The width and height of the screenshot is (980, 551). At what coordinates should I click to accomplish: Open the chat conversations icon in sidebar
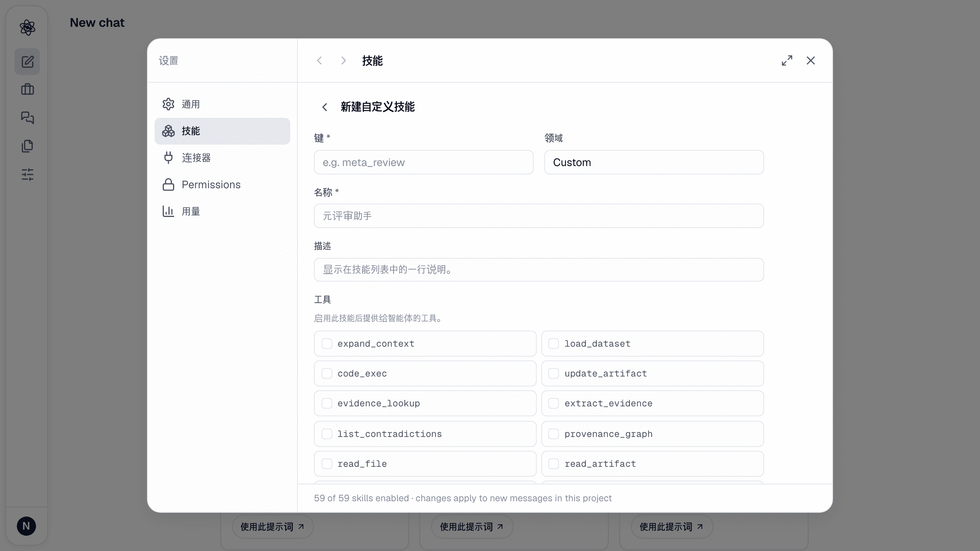[27, 118]
